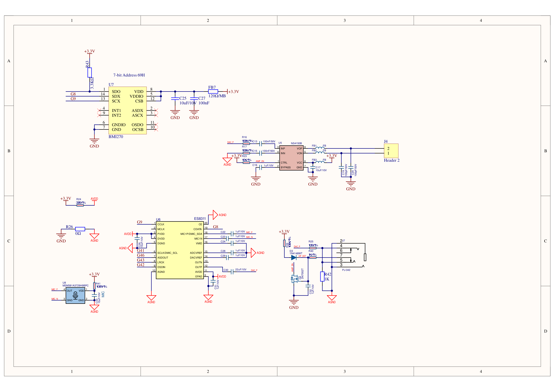This screenshot has width=555, height=392.
Task: Click the FB3 inductor symbol
Action: [320, 162]
